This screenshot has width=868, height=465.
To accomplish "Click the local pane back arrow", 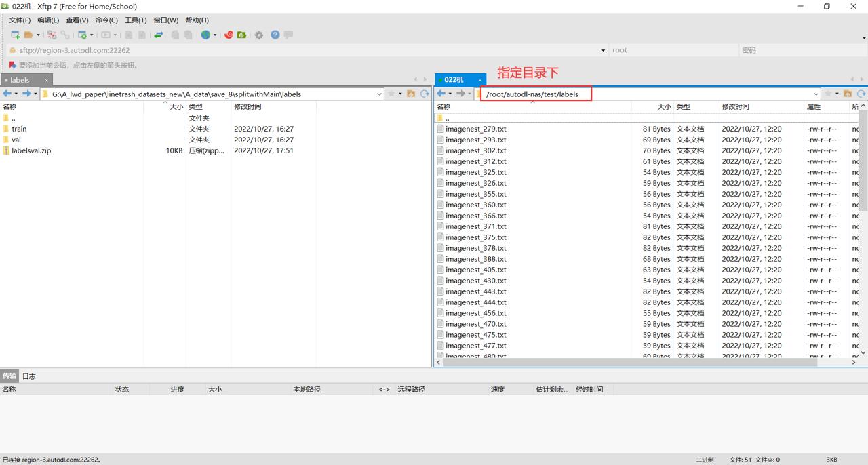I will pos(7,94).
